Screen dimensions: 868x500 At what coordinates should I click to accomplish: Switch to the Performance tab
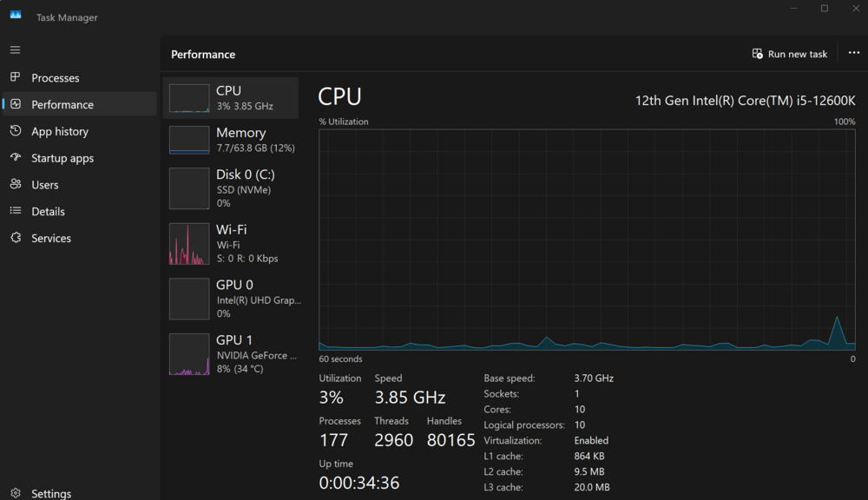(x=62, y=105)
